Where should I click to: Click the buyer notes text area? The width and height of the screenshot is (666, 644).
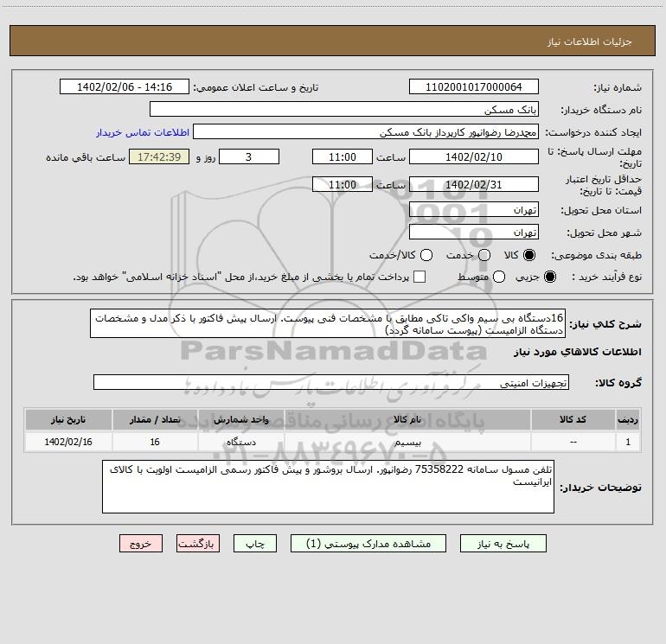pyautogui.click(x=328, y=487)
